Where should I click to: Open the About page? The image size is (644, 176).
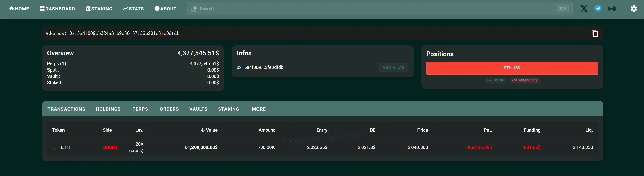click(x=166, y=9)
